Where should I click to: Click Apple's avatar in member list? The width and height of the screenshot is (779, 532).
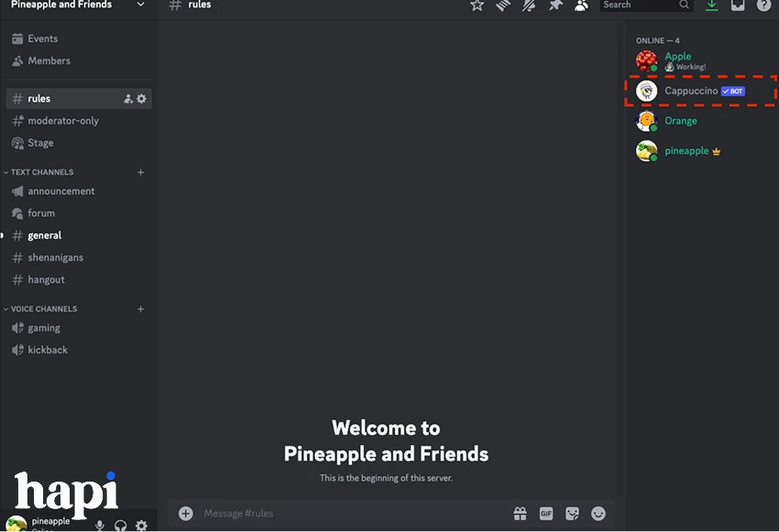(647, 61)
